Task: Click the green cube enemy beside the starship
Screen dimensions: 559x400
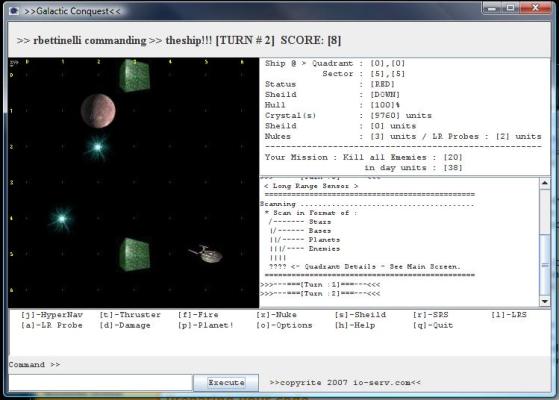Action: coord(134,255)
